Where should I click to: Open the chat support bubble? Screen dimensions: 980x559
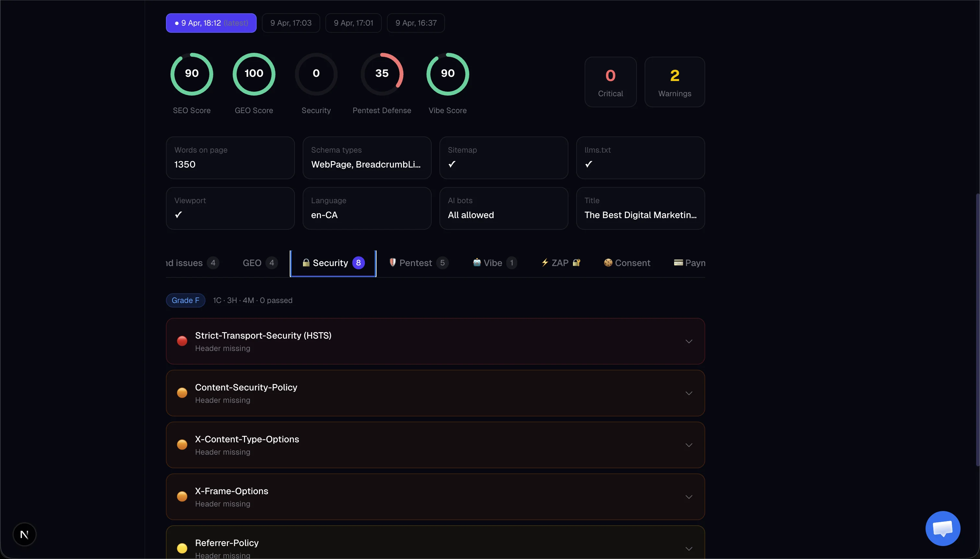(942, 528)
